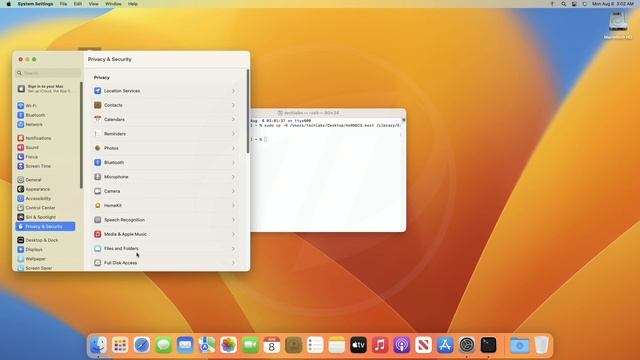The image size is (640, 360).
Task: Launch Safari from the Dock
Action: pyautogui.click(x=142, y=345)
